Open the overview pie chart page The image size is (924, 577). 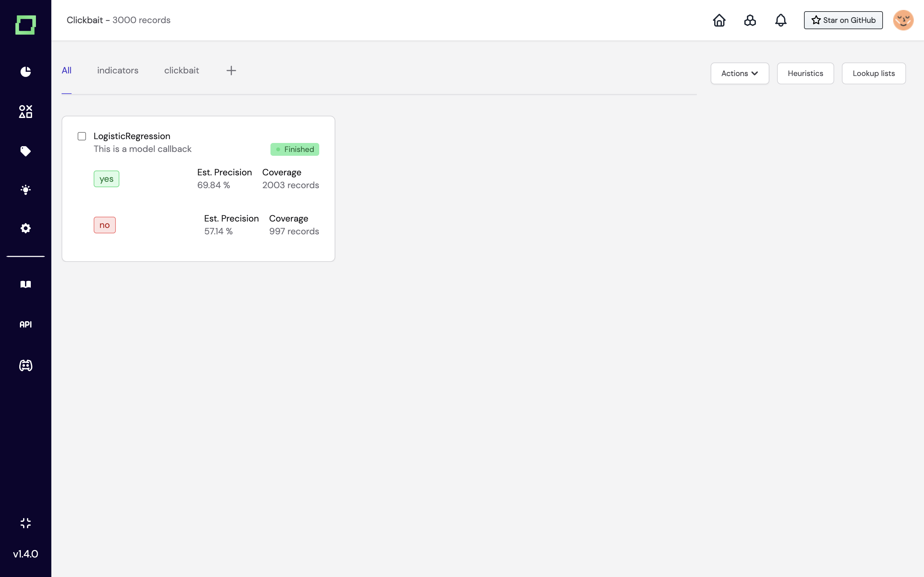[x=26, y=72]
